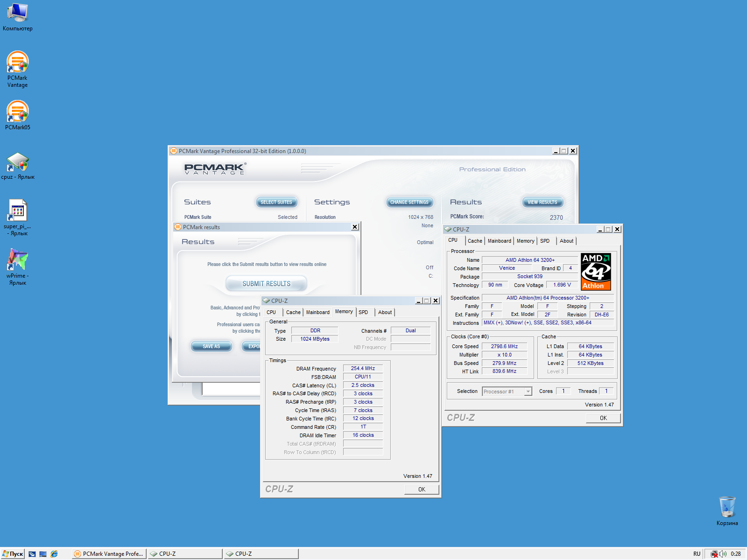Click SELECT SUITES button
Image resolution: width=747 pixels, height=560 pixels.
click(x=276, y=202)
